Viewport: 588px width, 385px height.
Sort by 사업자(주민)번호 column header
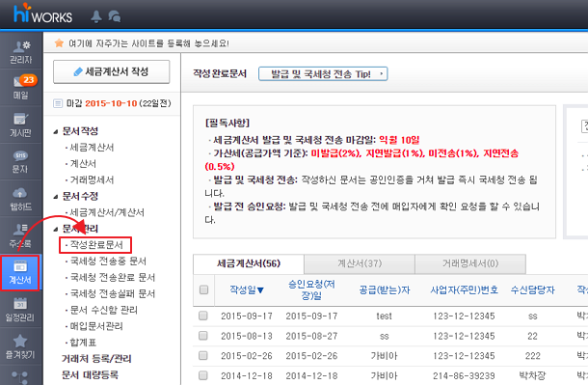[x=464, y=289]
